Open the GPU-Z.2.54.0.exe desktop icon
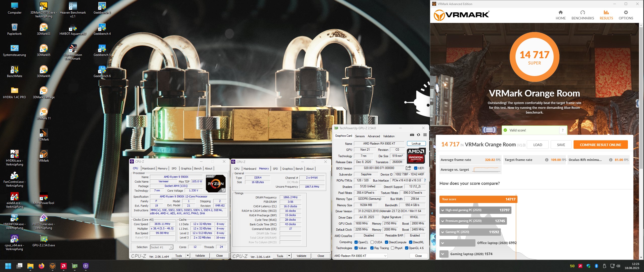Viewport: 644px width, 272px height. [44, 241]
